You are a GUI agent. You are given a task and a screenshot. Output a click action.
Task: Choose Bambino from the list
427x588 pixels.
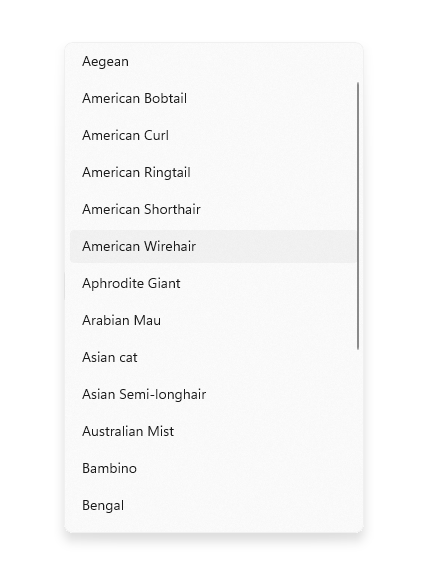coord(213,468)
